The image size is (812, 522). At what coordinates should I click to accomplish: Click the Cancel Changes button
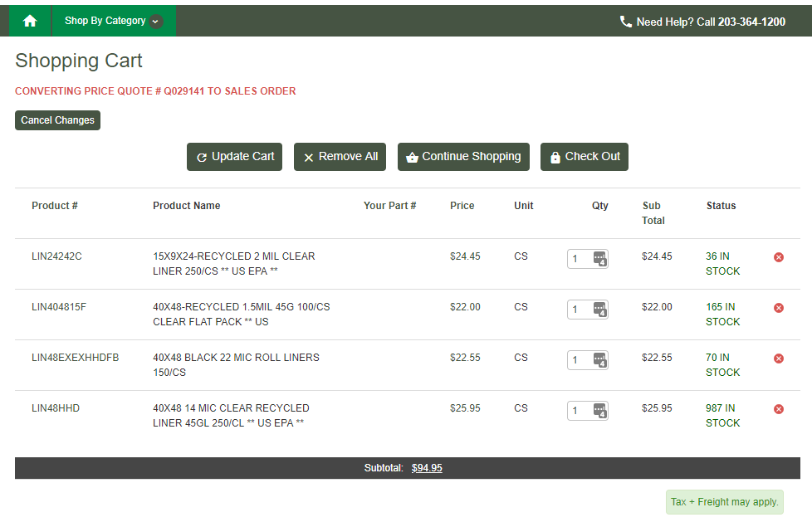point(56,120)
